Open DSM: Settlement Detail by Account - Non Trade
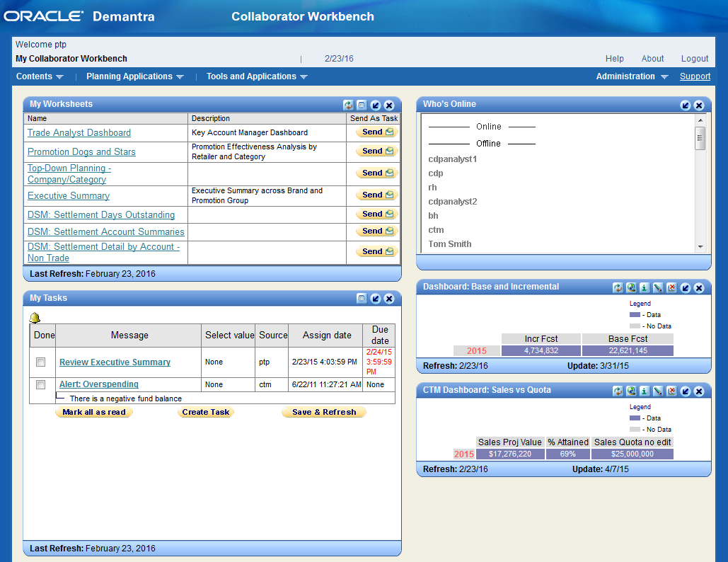Screen dimensions: 728x562 (x=103, y=252)
